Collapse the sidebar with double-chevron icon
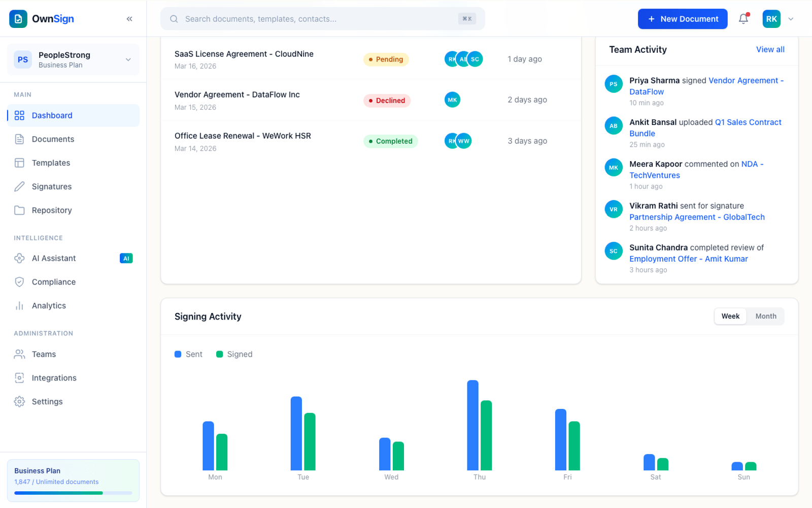Image resolution: width=812 pixels, height=508 pixels. click(x=129, y=19)
